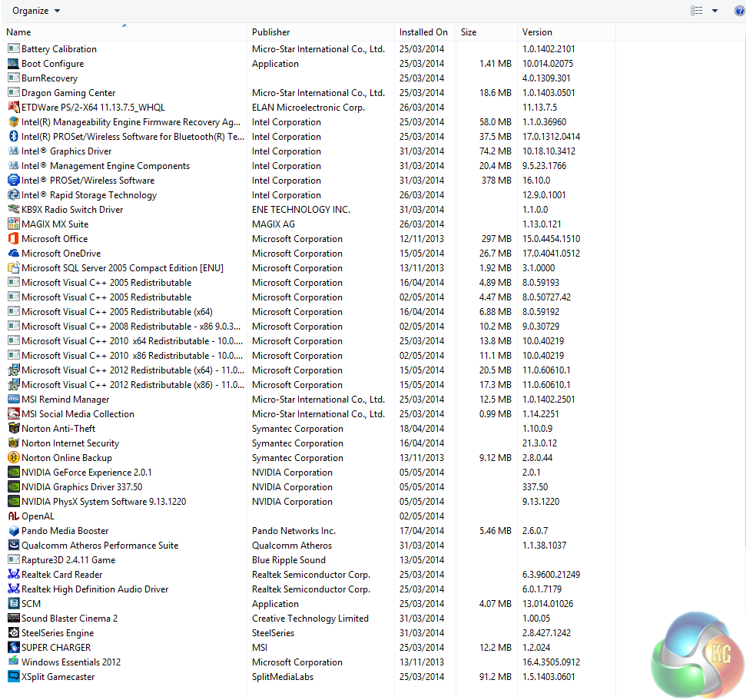Image resolution: width=746 pixels, height=700 pixels.
Task: Select the Norton Online Backup icon
Action: 14,457
